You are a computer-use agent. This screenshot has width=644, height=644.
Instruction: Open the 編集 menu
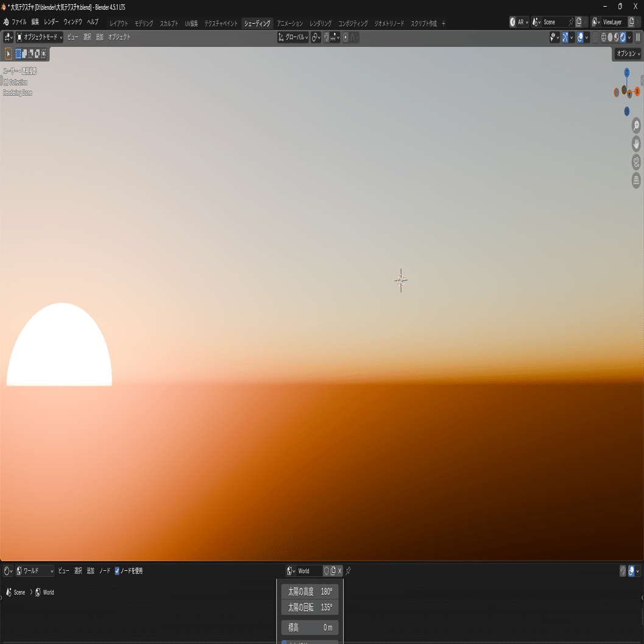(35, 22)
